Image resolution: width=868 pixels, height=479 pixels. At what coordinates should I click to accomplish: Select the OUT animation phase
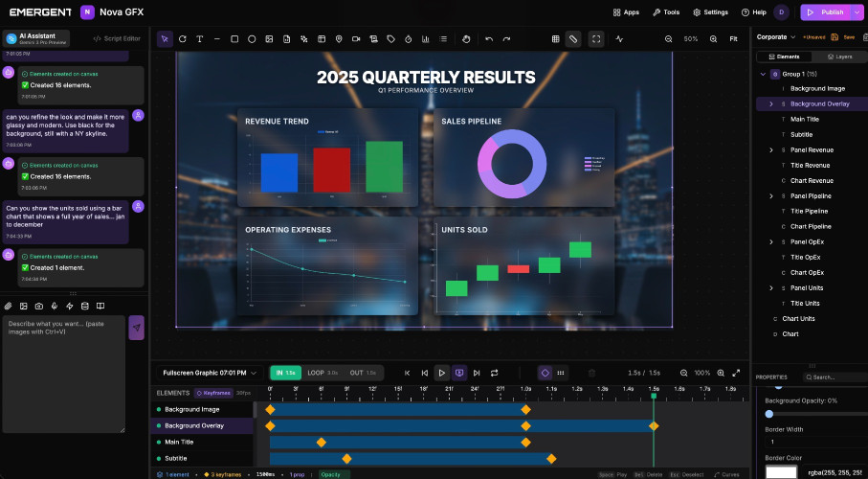coord(363,373)
